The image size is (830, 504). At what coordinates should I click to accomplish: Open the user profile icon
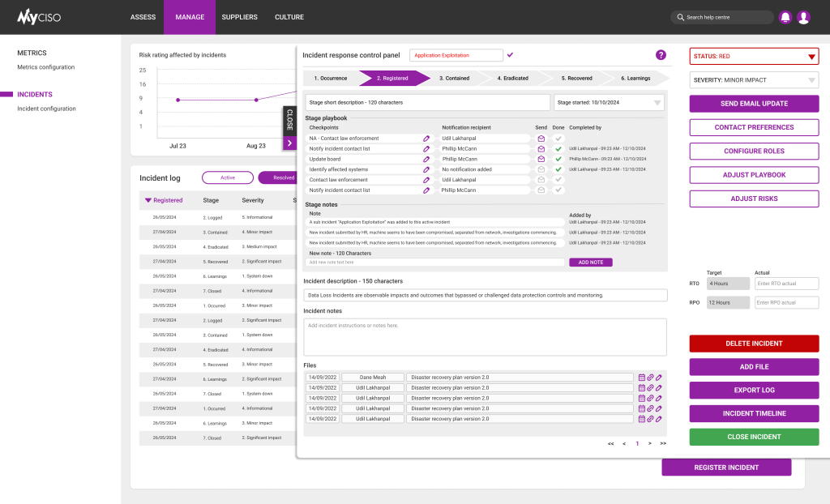pos(803,16)
